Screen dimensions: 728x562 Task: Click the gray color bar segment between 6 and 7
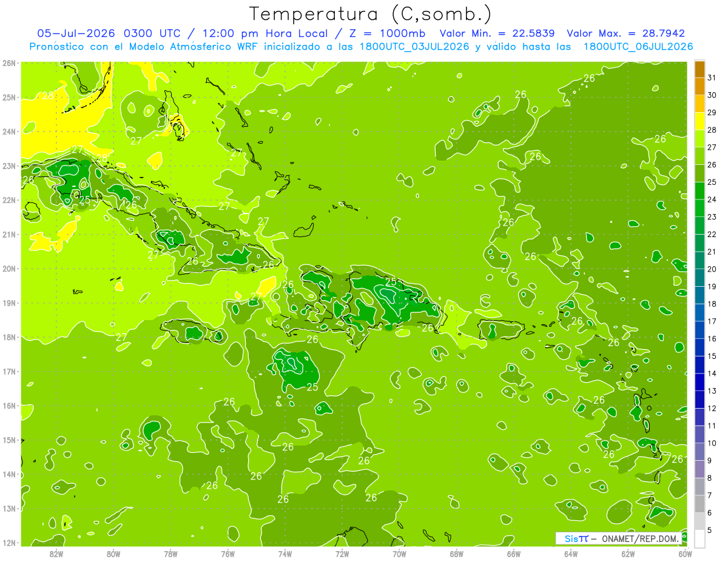coord(699,503)
